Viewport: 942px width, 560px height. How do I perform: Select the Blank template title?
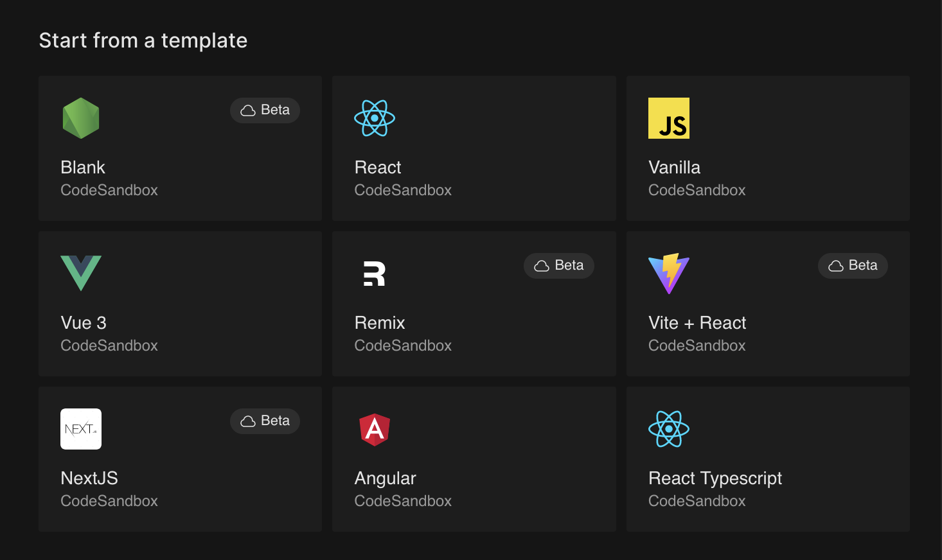pos(83,168)
